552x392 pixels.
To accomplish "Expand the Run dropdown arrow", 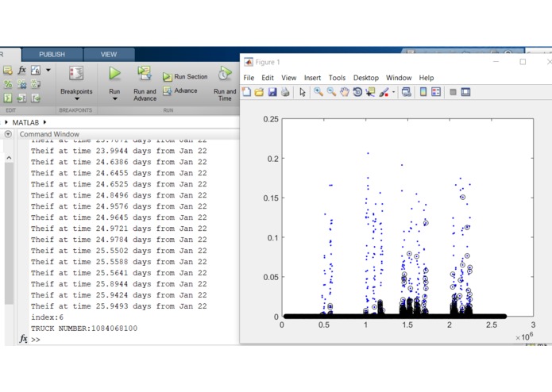I will pyautogui.click(x=114, y=99).
